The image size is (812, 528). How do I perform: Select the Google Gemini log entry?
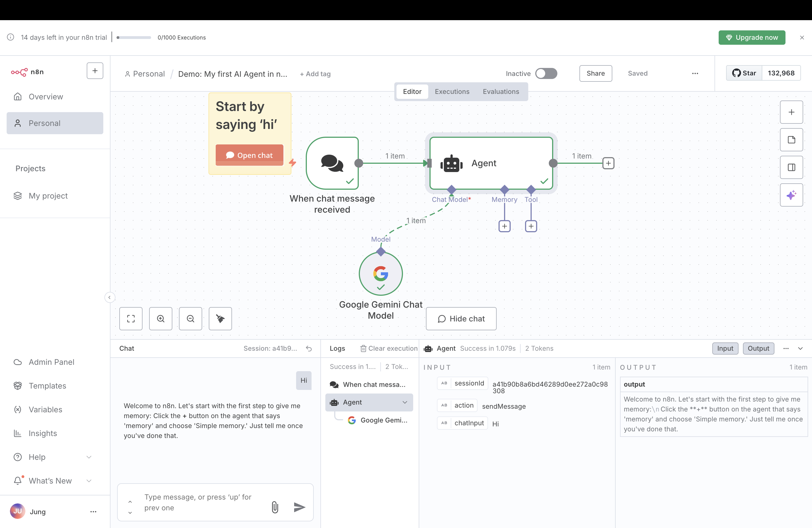[378, 420]
